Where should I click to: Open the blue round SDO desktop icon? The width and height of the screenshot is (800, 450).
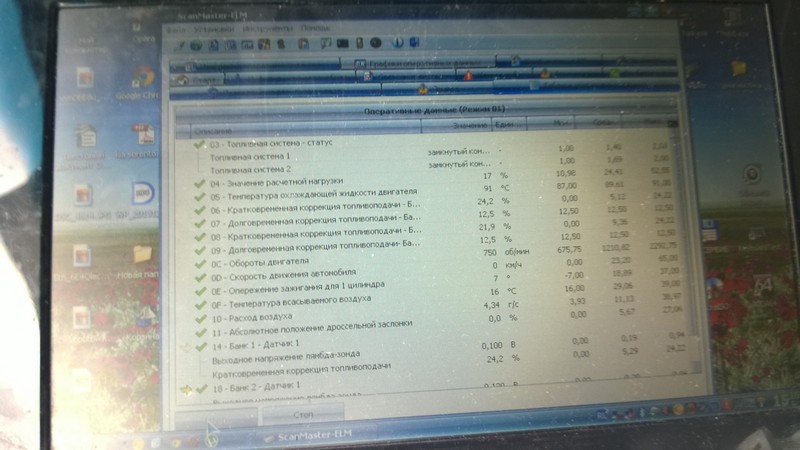[x=141, y=194]
